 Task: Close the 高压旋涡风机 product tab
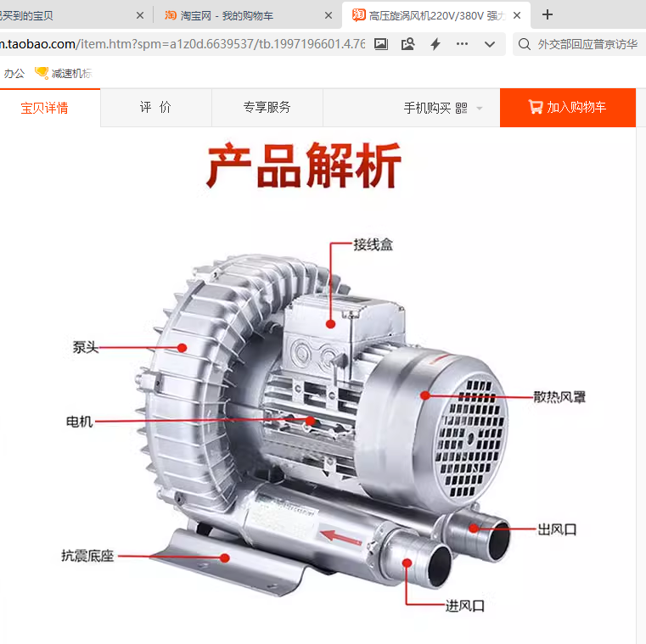point(517,15)
